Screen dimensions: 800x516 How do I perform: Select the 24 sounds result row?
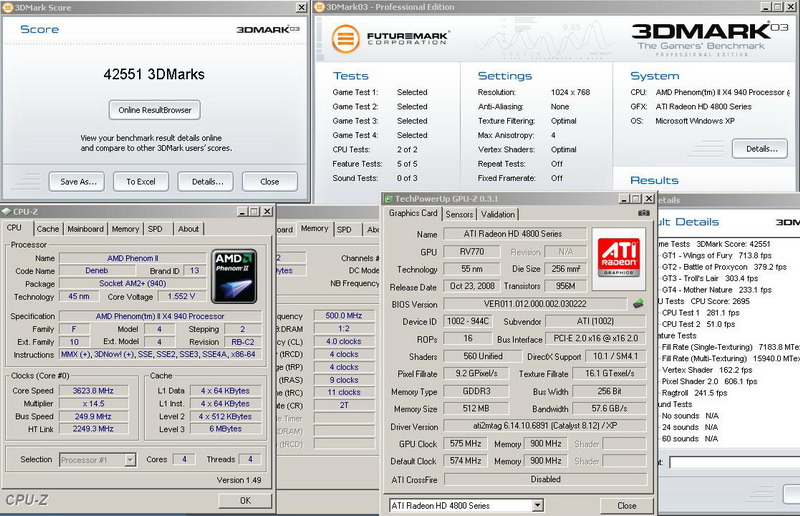(690, 427)
